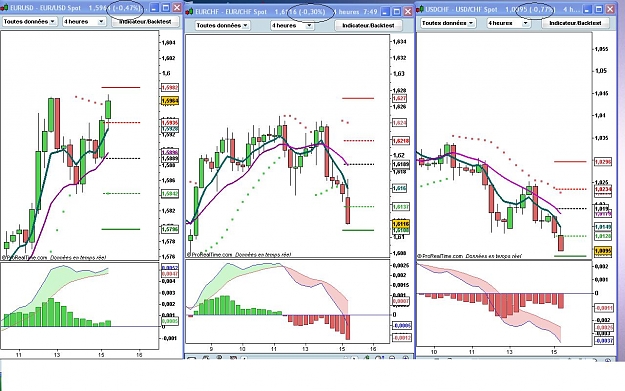Image resolution: width=625 pixels, height=391 pixels.
Task: Open 'Toutes données' dropdown in USDCHF window
Action: (x=448, y=23)
